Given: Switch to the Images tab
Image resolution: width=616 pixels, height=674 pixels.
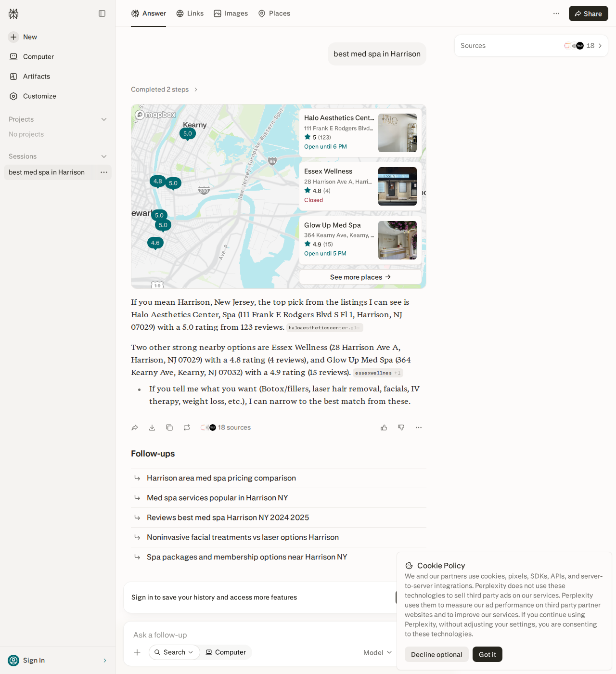Looking at the screenshot, I should [231, 13].
